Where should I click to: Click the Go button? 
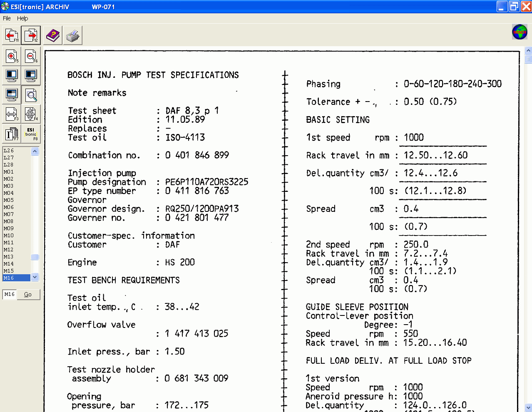[x=28, y=294]
